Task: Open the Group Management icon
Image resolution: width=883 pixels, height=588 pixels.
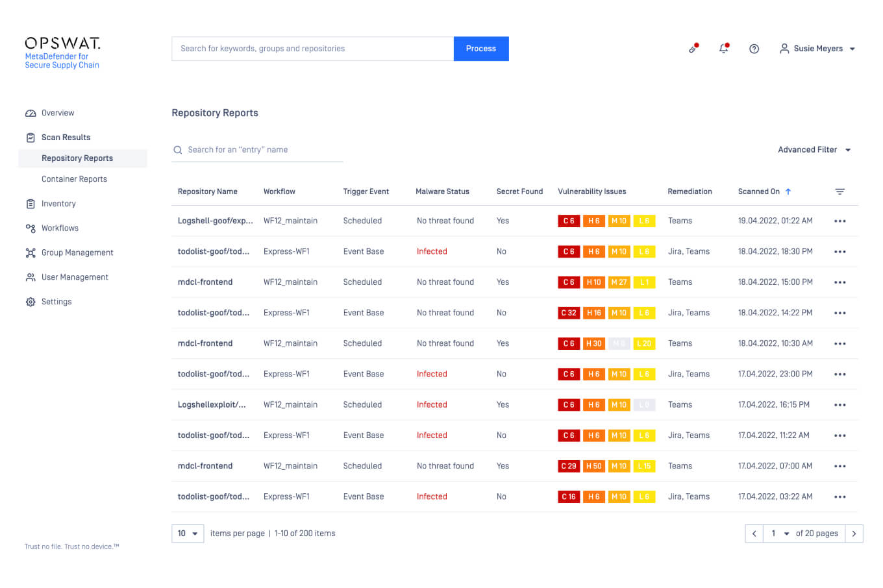Action: (31, 252)
